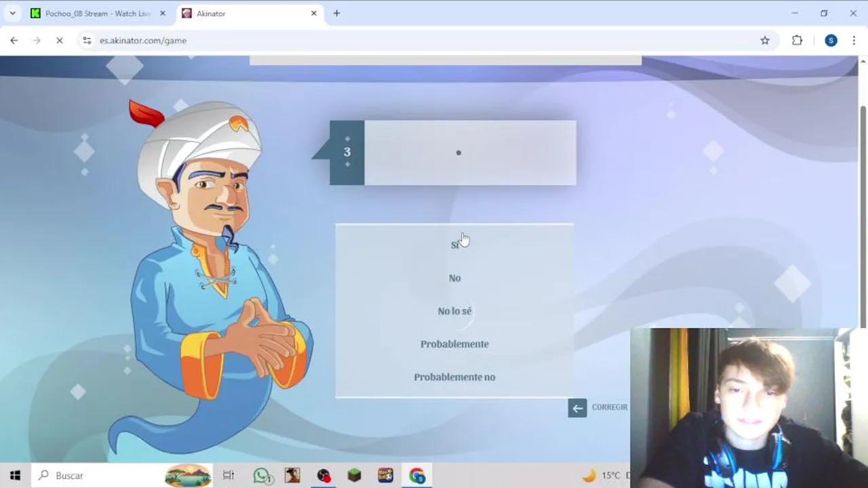
Task: Stop loading the page
Action: (59, 41)
